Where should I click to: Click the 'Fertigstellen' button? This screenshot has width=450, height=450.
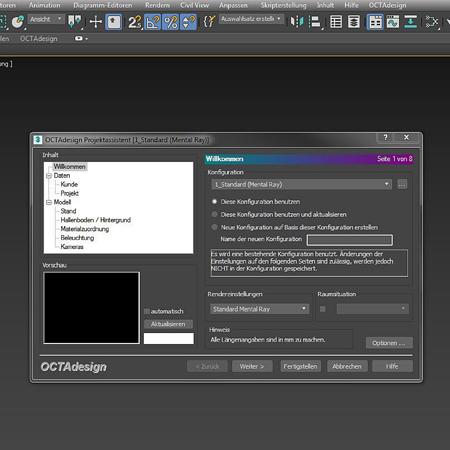click(300, 366)
